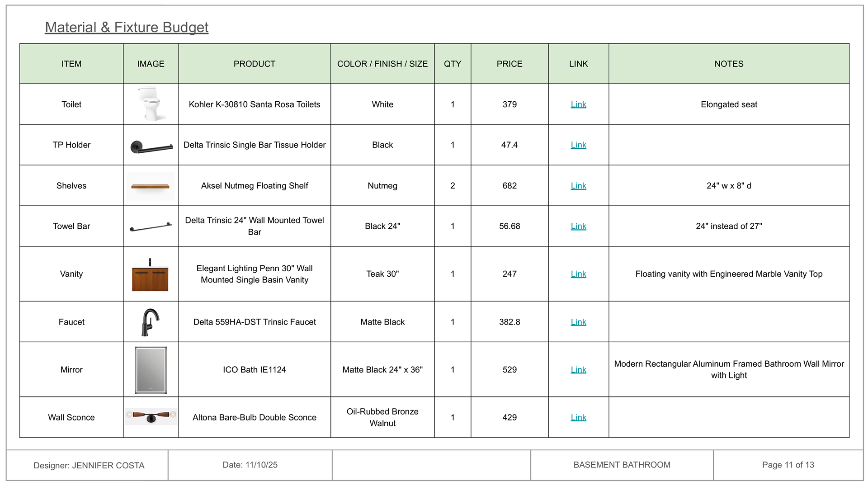Screen dimensions: 868x486
Task: Click the lighted mirror image
Action: (x=151, y=370)
